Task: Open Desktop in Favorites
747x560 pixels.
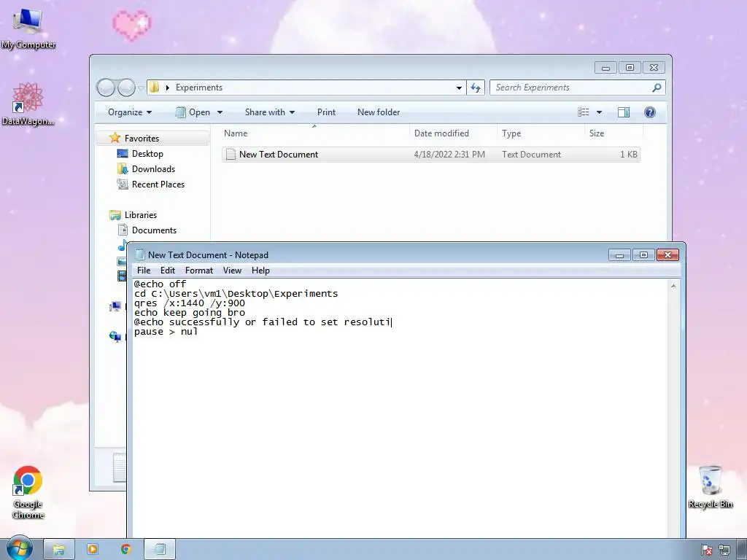Action: [147, 154]
